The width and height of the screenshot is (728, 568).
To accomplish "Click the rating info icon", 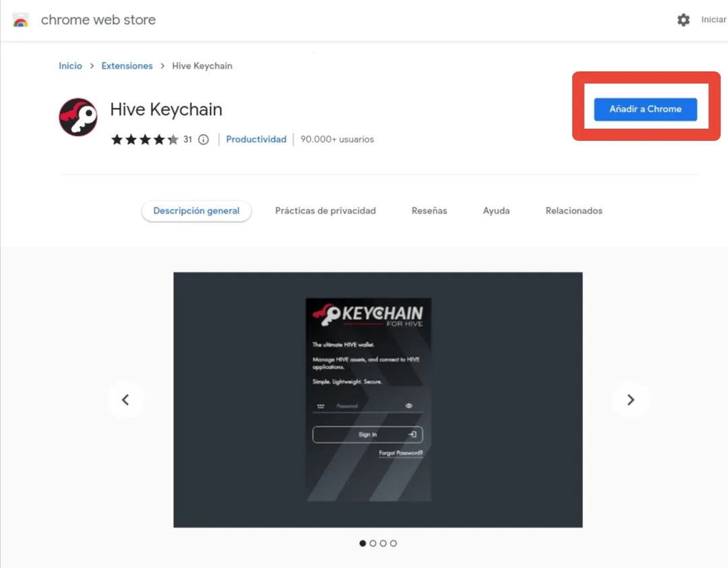I will click(204, 139).
